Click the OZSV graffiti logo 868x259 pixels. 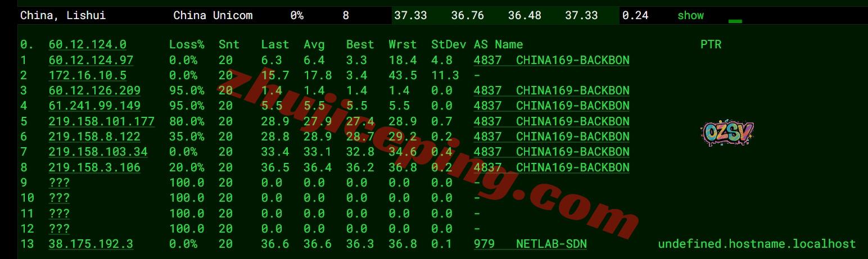726,134
